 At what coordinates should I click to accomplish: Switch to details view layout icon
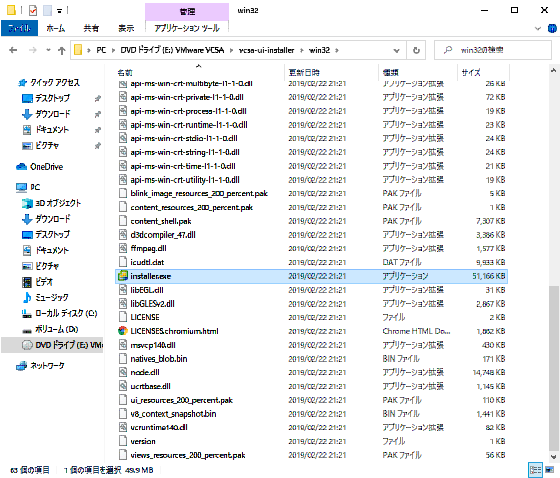coord(535,469)
